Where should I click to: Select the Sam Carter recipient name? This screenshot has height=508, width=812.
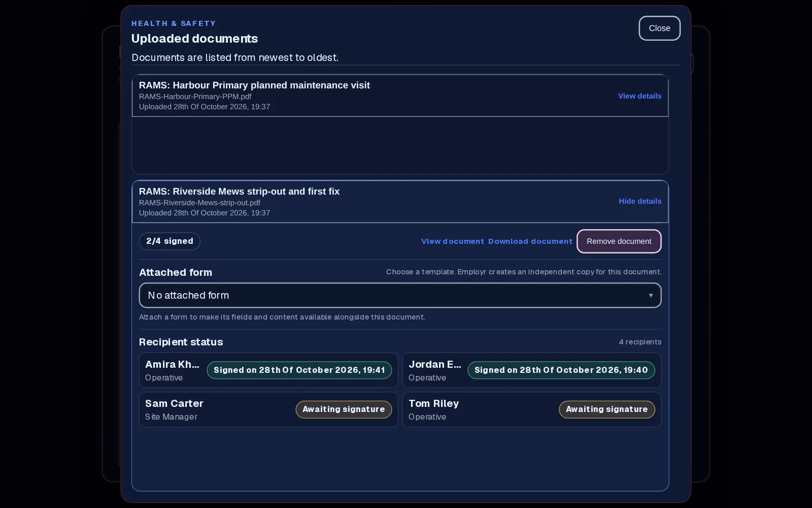(x=174, y=403)
